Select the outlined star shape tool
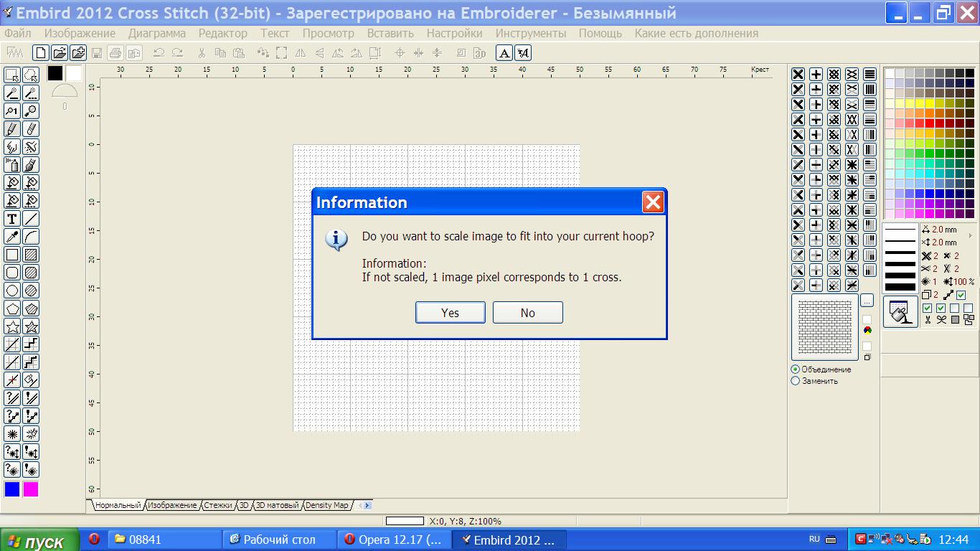 pyautogui.click(x=12, y=326)
